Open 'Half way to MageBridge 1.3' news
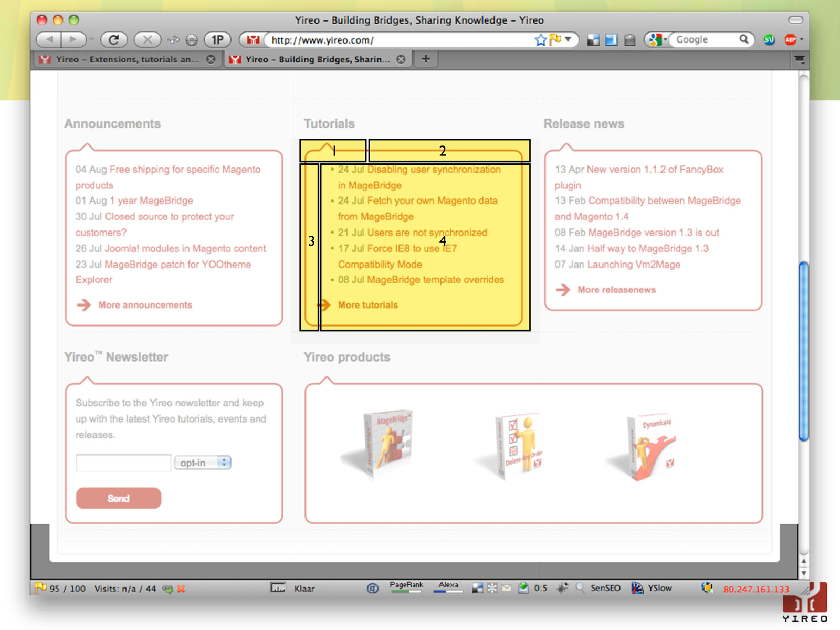 (x=647, y=248)
